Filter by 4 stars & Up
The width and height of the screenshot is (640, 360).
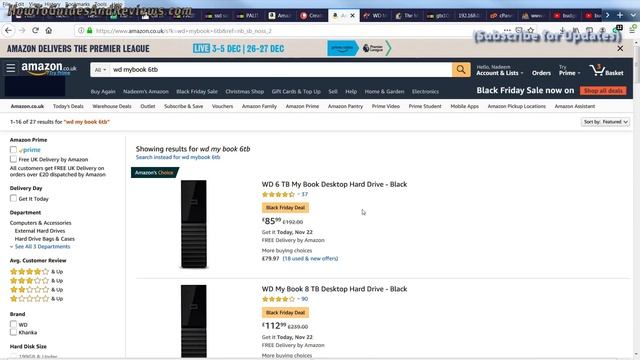(36, 271)
